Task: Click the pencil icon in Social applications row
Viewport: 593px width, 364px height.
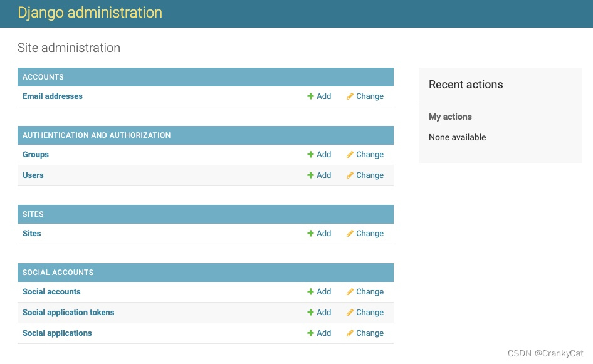Action: pyautogui.click(x=350, y=333)
